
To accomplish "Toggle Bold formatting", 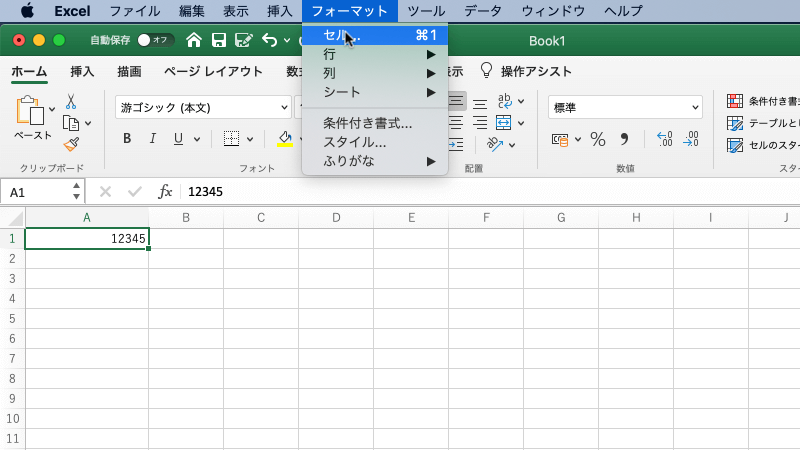I will (127, 138).
